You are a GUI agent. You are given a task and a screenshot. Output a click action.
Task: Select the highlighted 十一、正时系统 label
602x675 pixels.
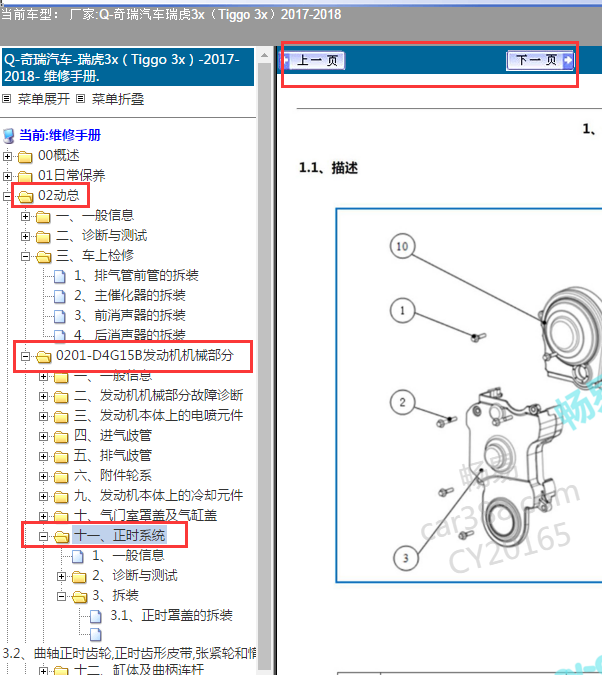tap(119, 536)
